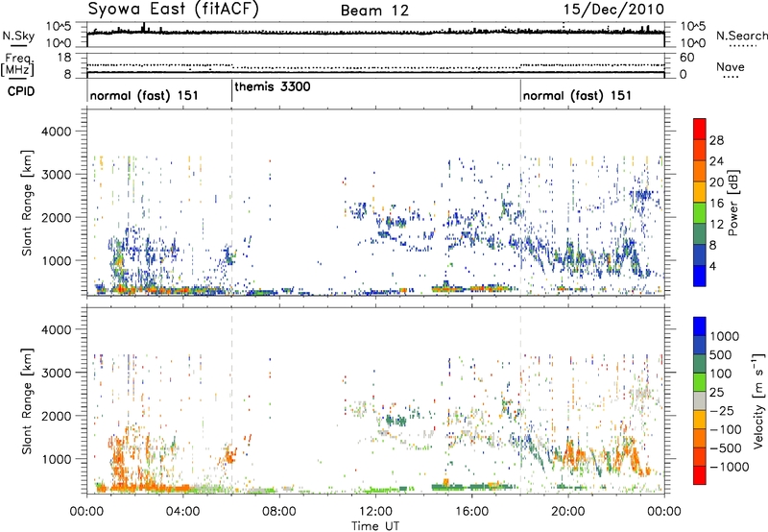Click the velocity colorbar tick '25'
768x532 pixels.
pos(717,393)
